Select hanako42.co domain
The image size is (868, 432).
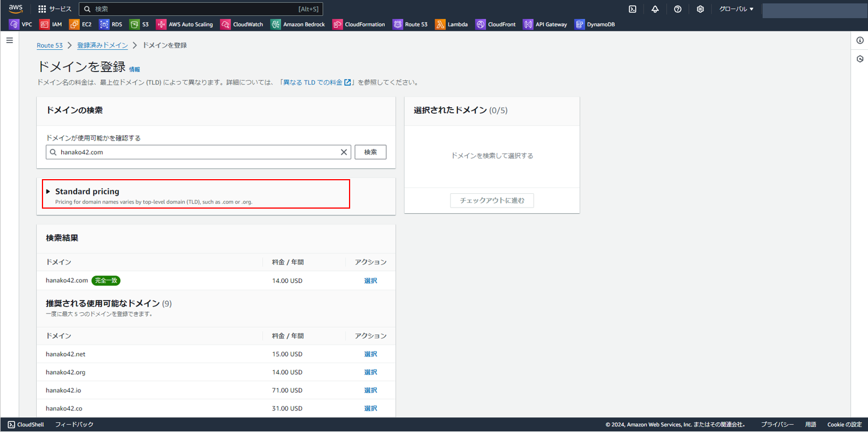coord(371,409)
